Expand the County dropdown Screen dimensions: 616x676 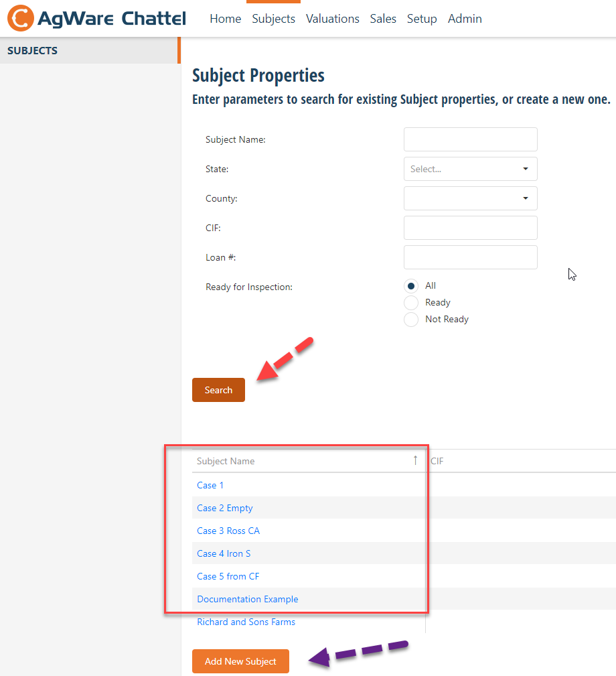[471, 198]
